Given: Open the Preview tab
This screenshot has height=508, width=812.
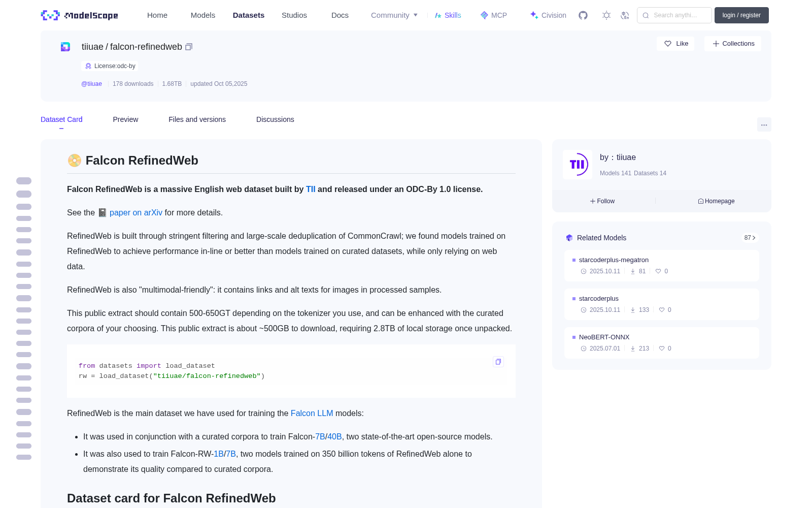Looking at the screenshot, I should 125,119.
